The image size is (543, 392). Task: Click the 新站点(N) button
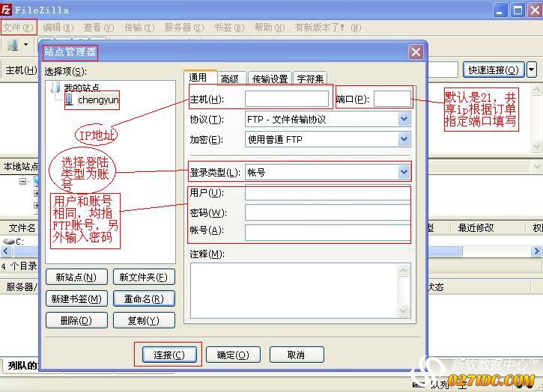click(x=76, y=277)
